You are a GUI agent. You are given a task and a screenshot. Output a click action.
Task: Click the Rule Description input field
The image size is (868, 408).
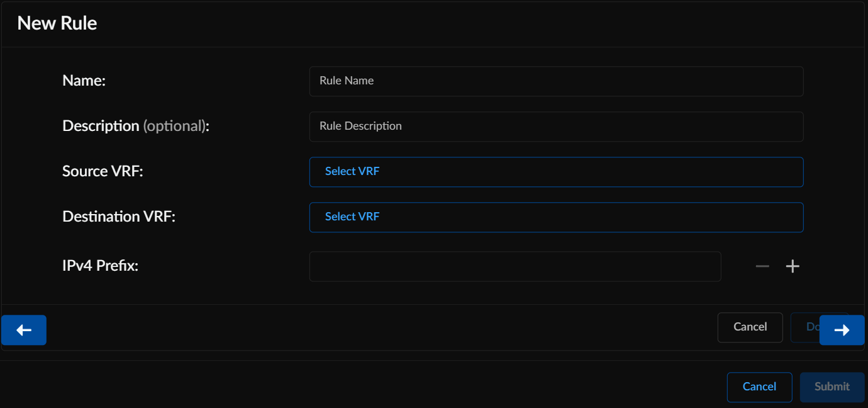point(556,126)
